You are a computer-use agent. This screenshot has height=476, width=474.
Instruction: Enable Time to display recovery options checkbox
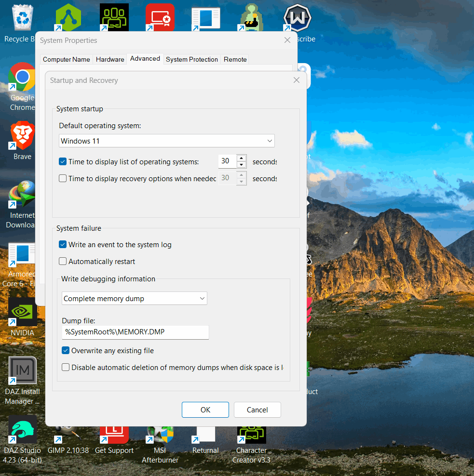pyautogui.click(x=63, y=178)
